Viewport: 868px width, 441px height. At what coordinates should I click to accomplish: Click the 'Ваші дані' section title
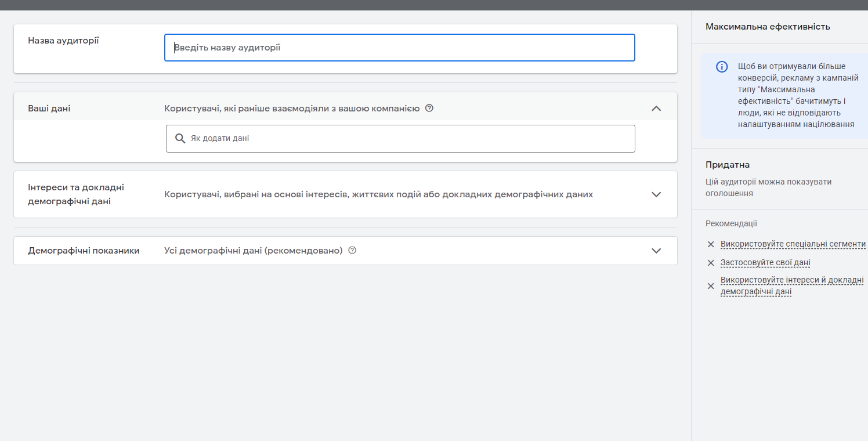tap(49, 109)
